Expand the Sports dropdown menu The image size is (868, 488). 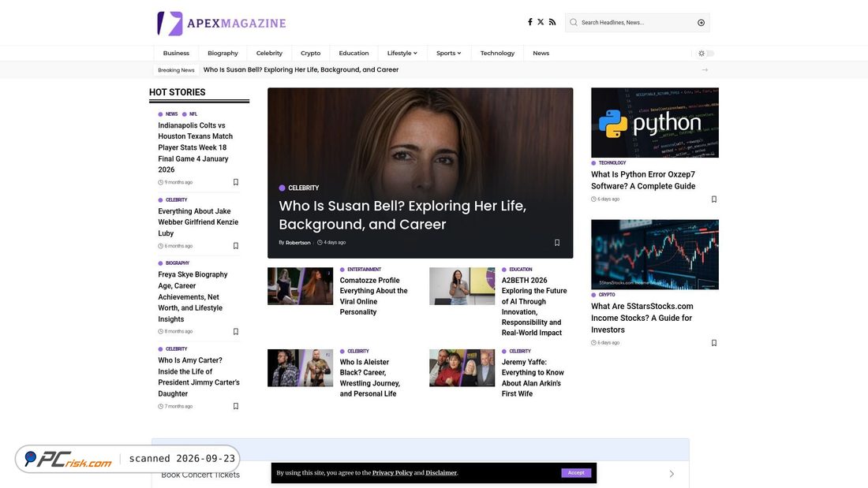[x=448, y=53]
